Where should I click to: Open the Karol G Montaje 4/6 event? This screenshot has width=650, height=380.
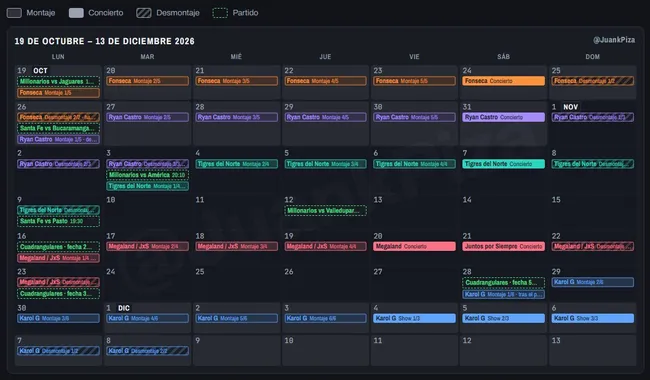tap(148, 318)
